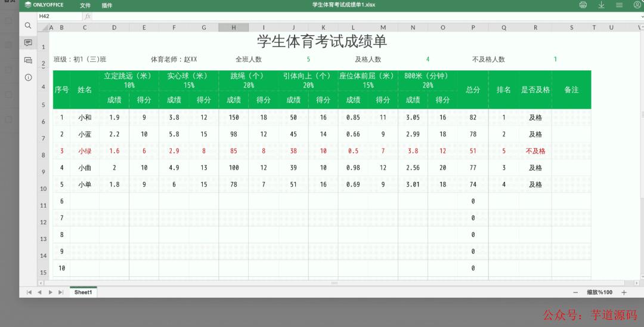Select column P header

[473, 27]
